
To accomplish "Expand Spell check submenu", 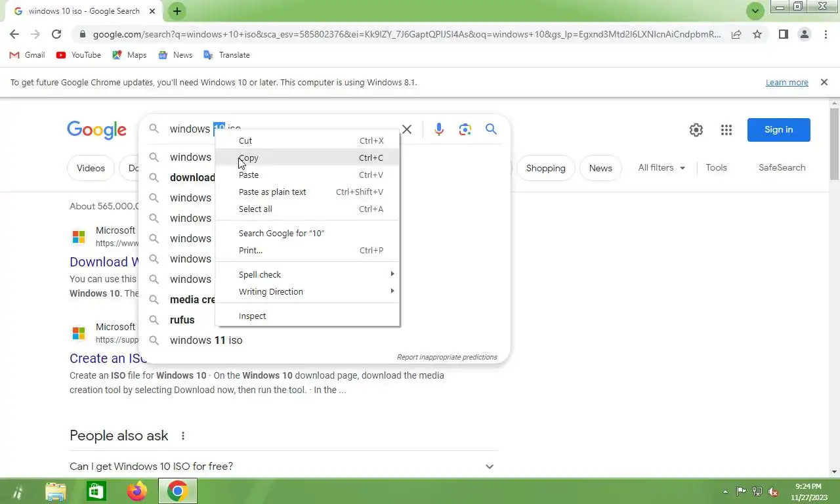I will point(307,274).
